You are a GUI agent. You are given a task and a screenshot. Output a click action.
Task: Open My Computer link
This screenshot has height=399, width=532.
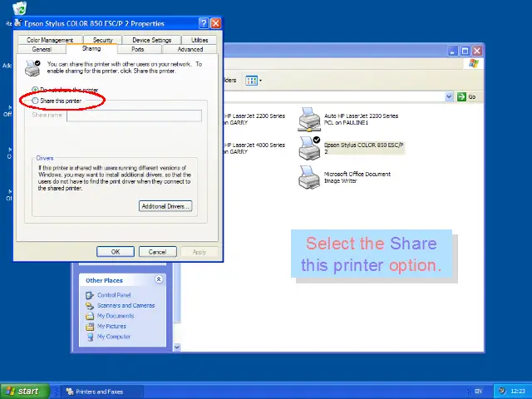(114, 337)
